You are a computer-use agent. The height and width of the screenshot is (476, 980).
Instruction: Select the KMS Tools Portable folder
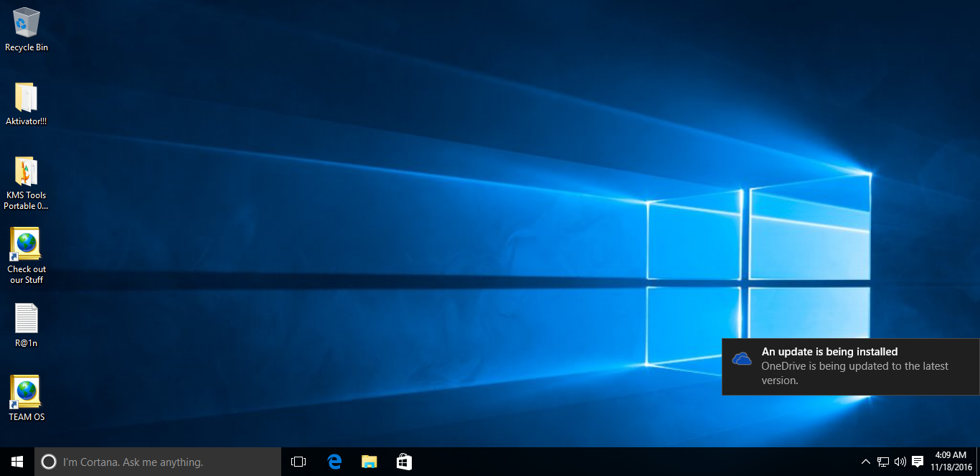coord(27,184)
